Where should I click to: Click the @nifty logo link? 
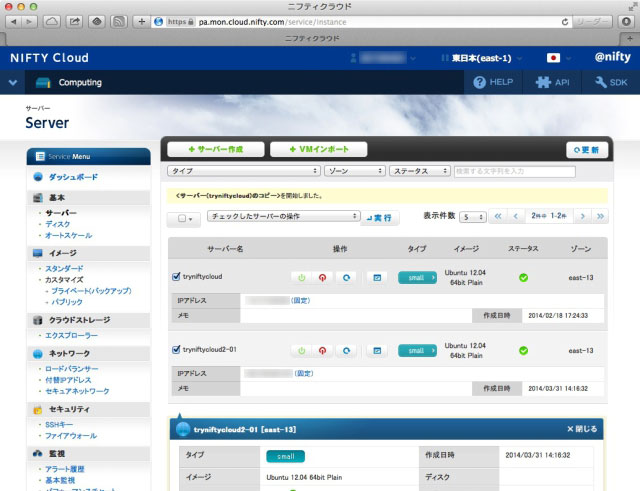(x=612, y=57)
